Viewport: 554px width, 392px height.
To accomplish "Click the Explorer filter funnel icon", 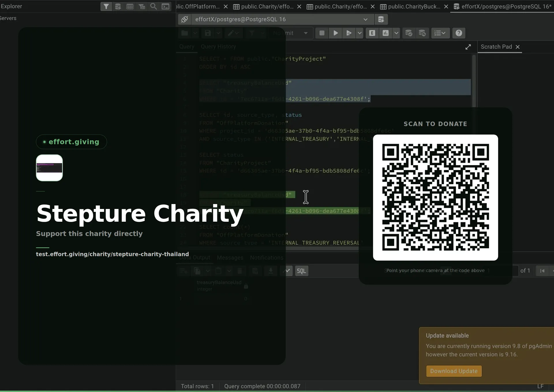I will (x=106, y=6).
